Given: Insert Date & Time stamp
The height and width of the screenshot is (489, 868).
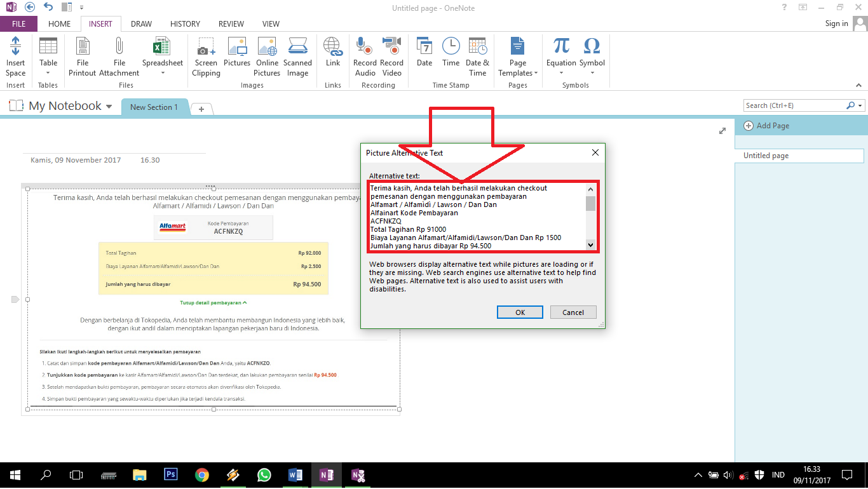Looking at the screenshot, I should click(477, 57).
